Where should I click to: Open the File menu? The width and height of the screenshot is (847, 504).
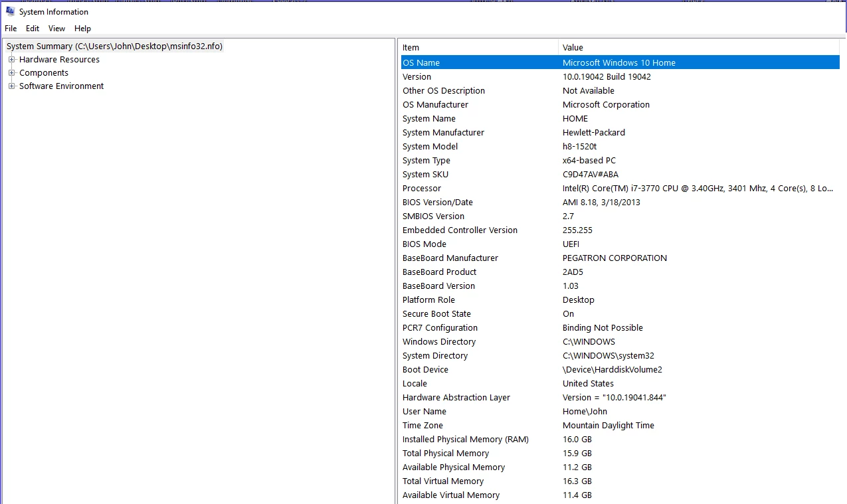[11, 29]
